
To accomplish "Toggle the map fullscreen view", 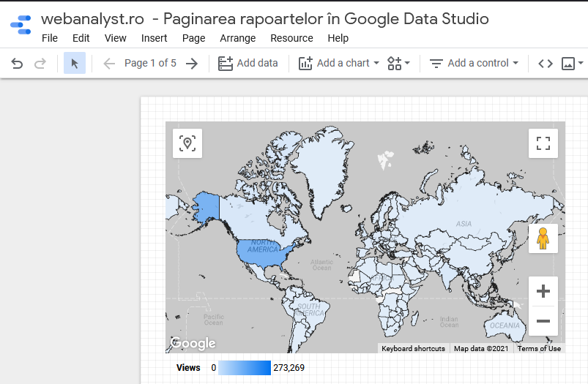I will 543,143.
